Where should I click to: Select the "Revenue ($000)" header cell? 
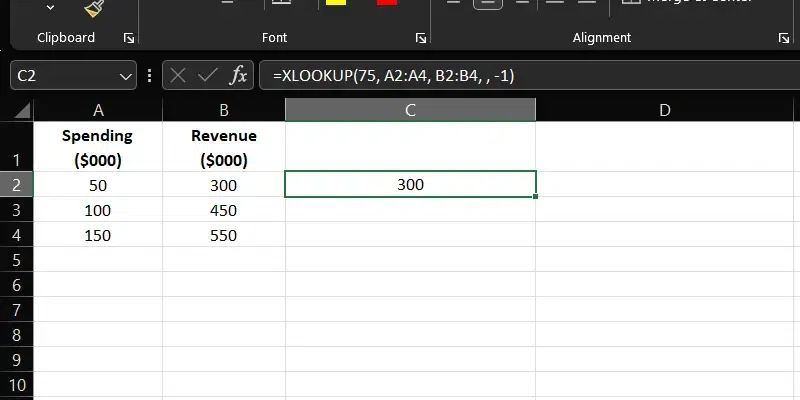coord(223,147)
